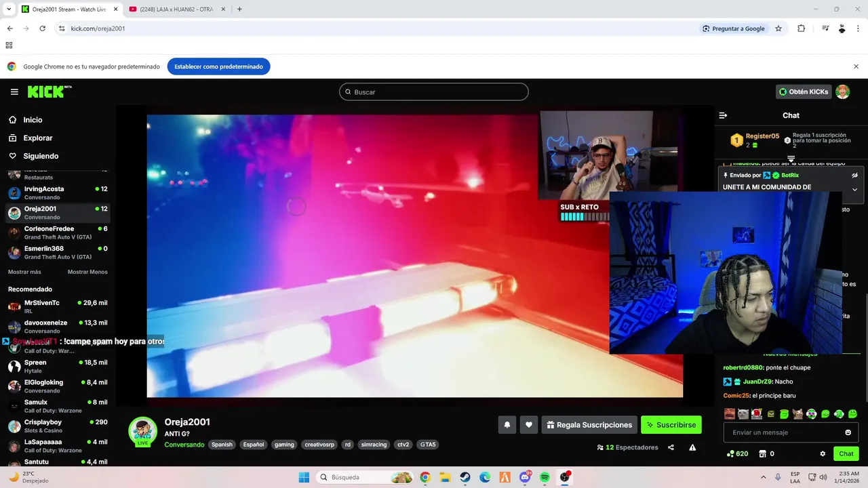The height and width of the screenshot is (488, 868).
Task: Click the gaming tag
Action: point(284,445)
